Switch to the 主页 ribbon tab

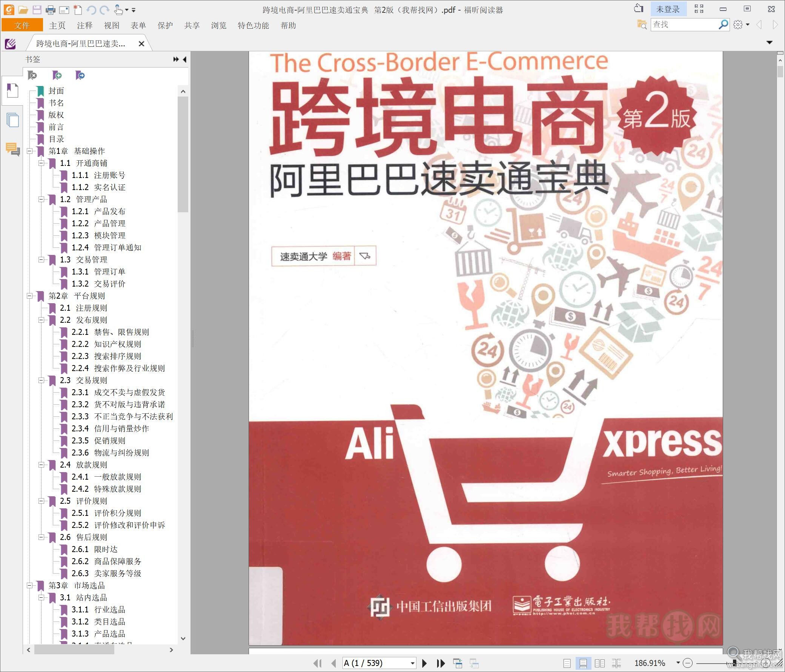coord(57,25)
